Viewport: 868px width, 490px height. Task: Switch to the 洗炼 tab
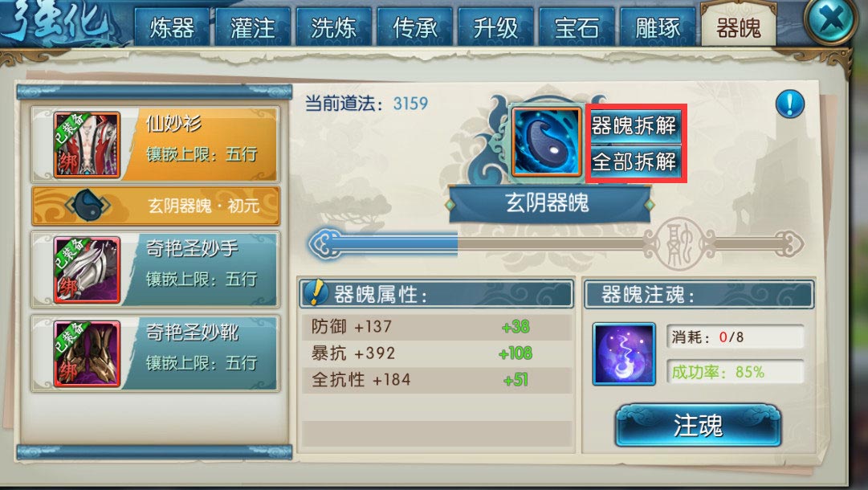click(333, 27)
